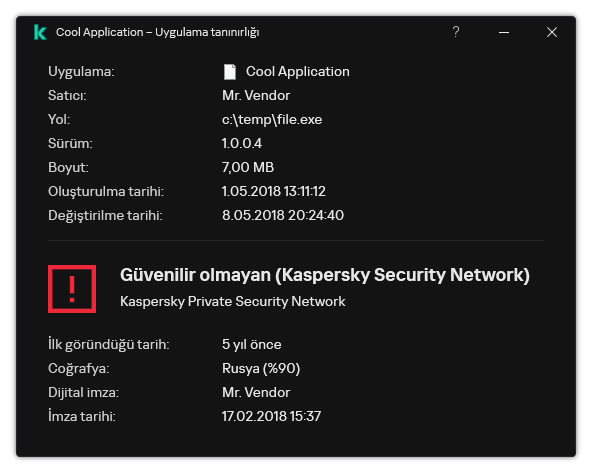Image resolution: width=592 pixels, height=473 pixels.
Task: Select the signature date '17.02.2018 15:37'
Action: pos(271,416)
